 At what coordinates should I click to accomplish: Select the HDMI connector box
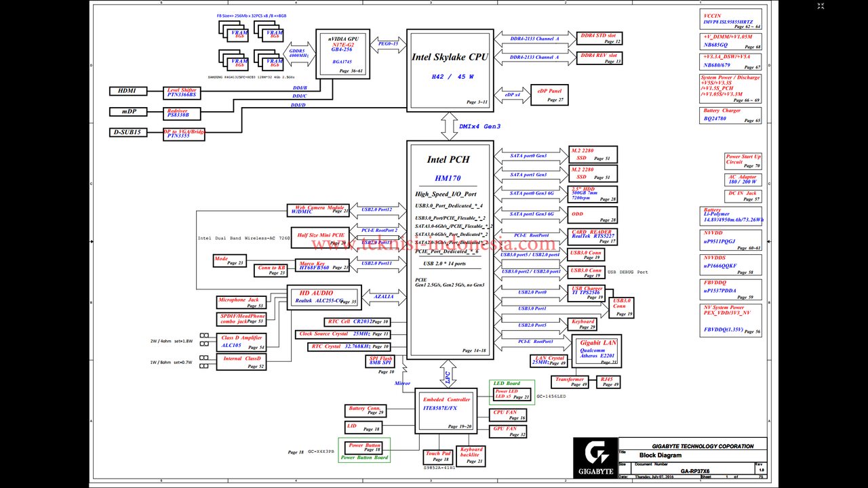pyautogui.click(x=127, y=91)
